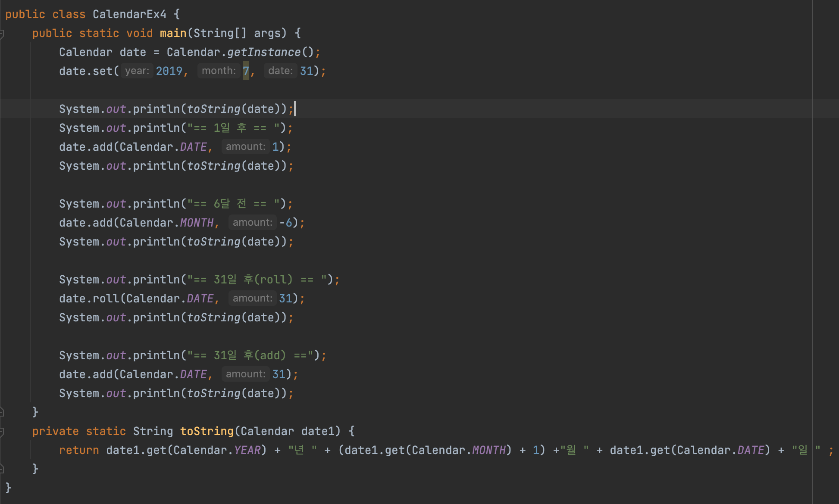Viewport: 839px width, 504px height.
Task: Click the 'year:' parameter hint
Action: (x=137, y=71)
